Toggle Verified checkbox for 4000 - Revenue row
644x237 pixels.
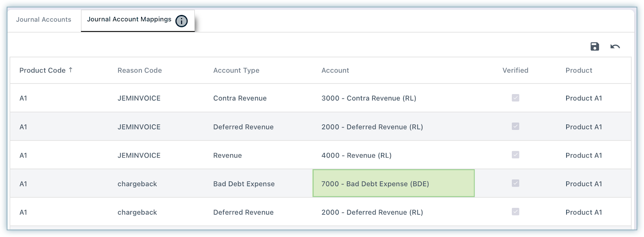click(515, 155)
